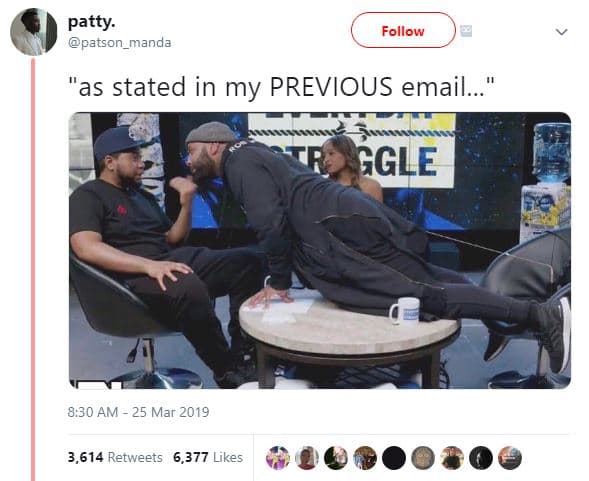
Task: Open the embedded Everyday Struggle photo
Action: pyautogui.click(x=320, y=250)
